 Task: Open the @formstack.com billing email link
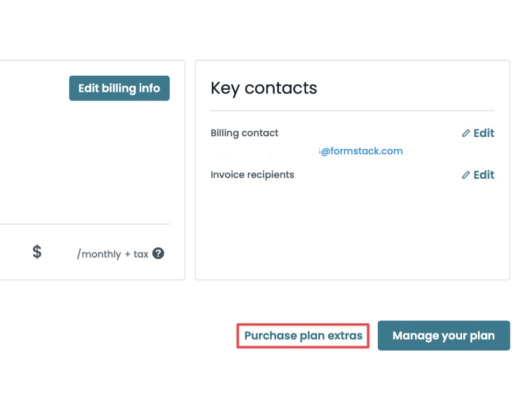tap(361, 151)
